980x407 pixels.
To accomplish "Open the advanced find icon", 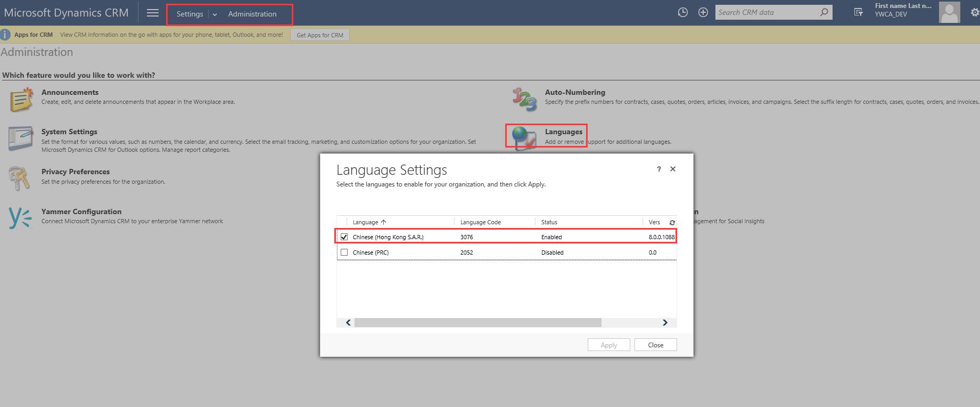I will [858, 12].
